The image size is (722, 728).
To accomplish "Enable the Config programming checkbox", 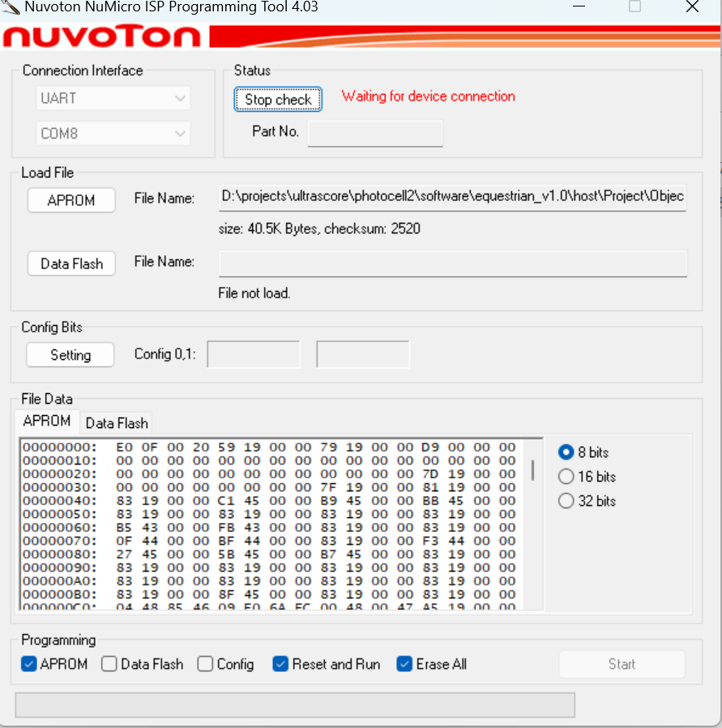I will coord(204,664).
